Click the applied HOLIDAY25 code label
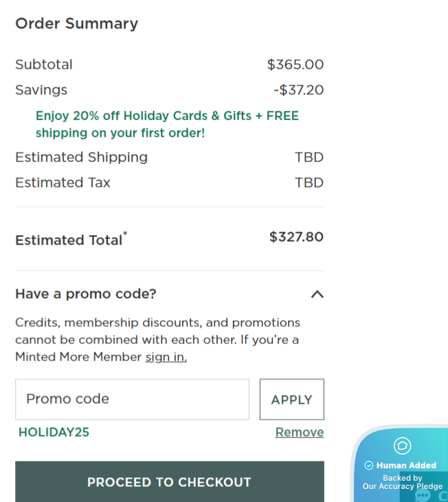The height and width of the screenshot is (502, 448). click(x=54, y=432)
